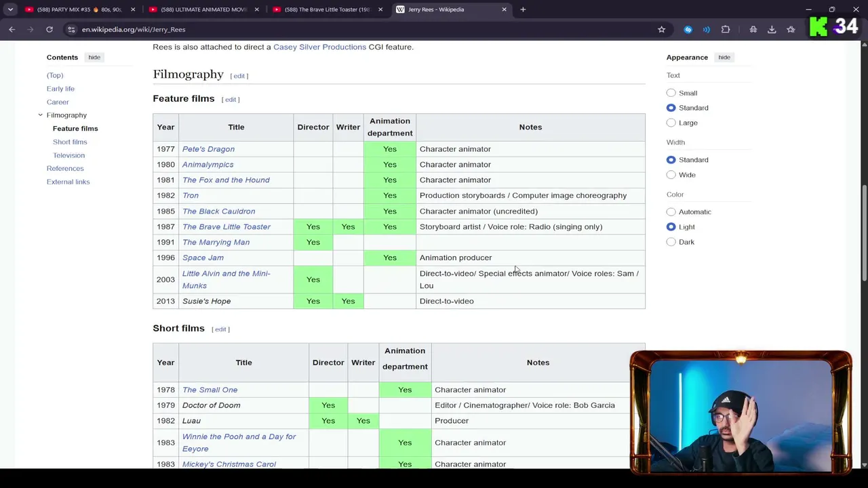Open the Extensions puzzle menu
This screenshot has width=868, height=488.
click(726, 29)
